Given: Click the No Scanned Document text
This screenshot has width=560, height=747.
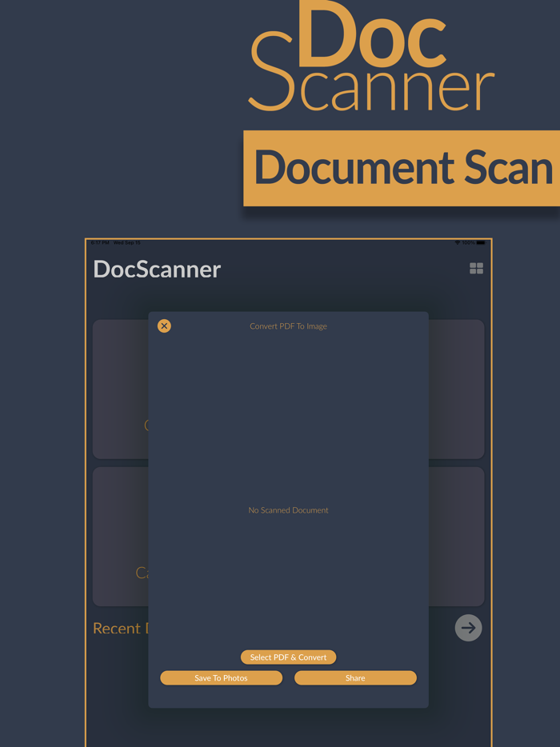Looking at the screenshot, I should click(x=288, y=510).
